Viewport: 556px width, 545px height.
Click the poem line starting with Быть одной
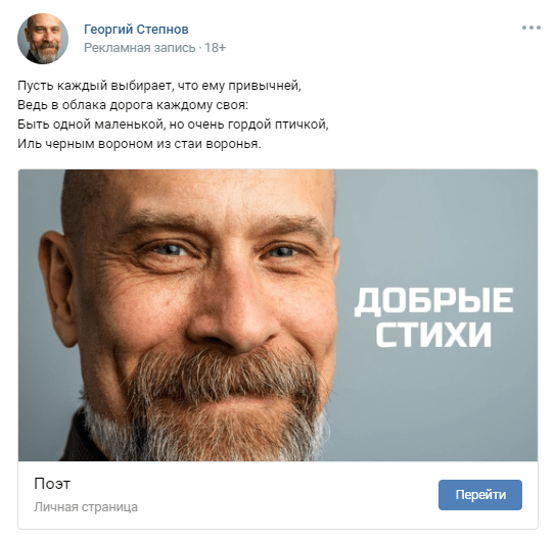[x=173, y=124]
